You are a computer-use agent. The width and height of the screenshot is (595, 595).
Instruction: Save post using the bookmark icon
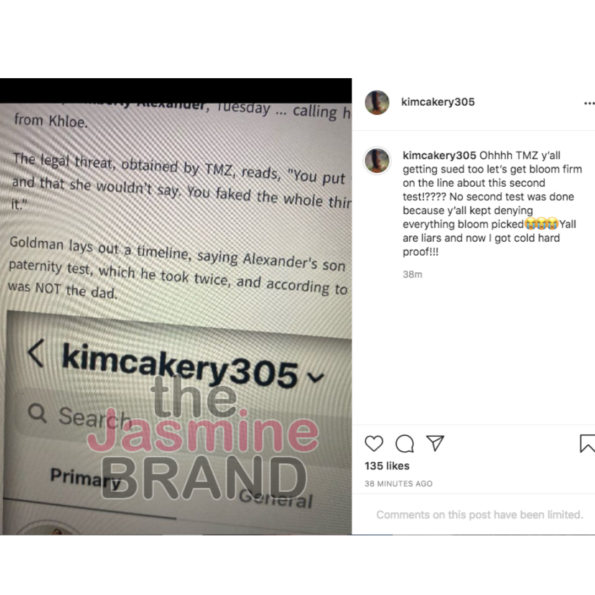click(587, 443)
